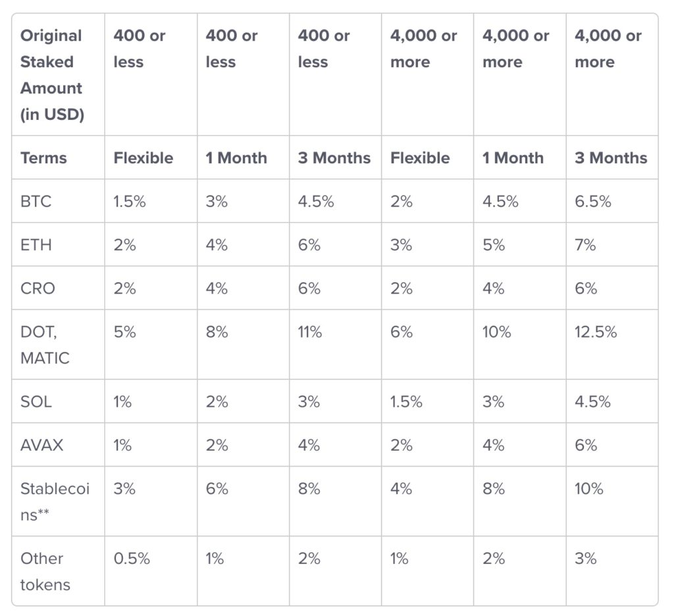Select the 11% rate cell

click(x=310, y=332)
